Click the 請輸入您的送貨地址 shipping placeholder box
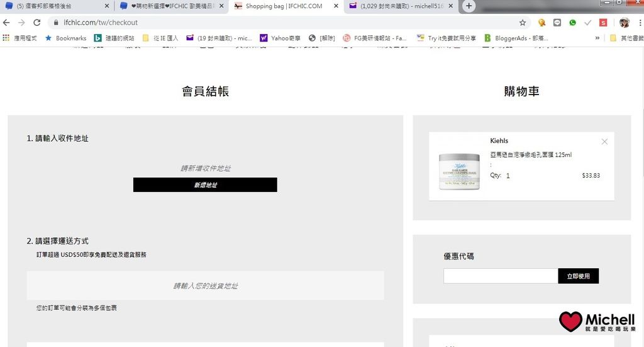 coord(206,285)
